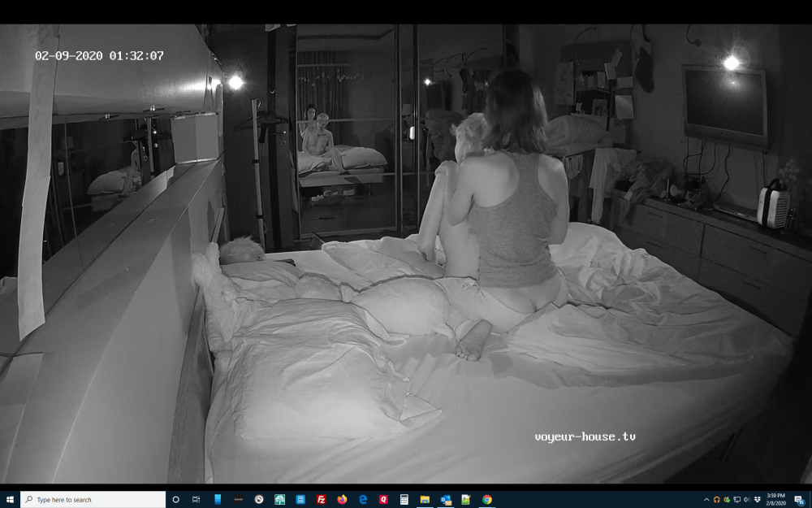Switch to Google Chrome in taskbar
This screenshot has height=508, width=812.
click(x=487, y=500)
